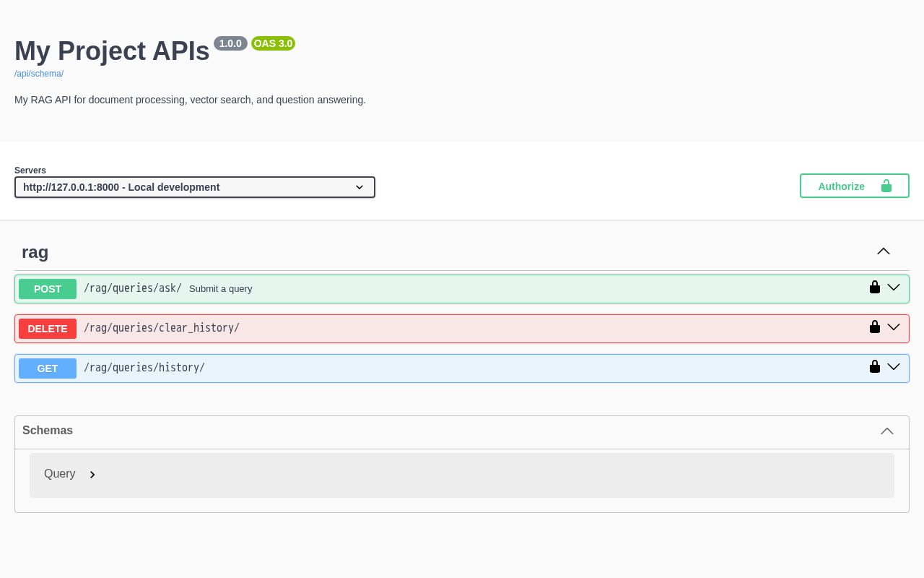Click the lock icon on DELETE clear_history row
The width and height of the screenshot is (924, 578).
[x=875, y=327]
